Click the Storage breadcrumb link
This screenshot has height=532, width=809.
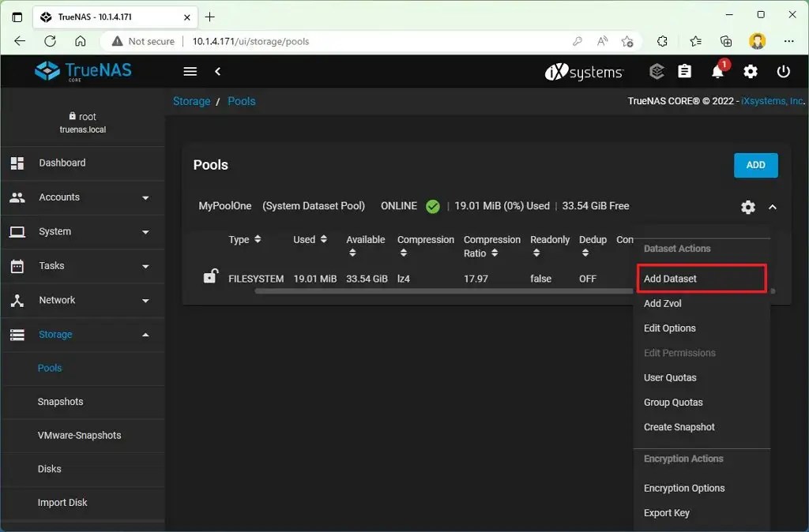pyautogui.click(x=191, y=101)
